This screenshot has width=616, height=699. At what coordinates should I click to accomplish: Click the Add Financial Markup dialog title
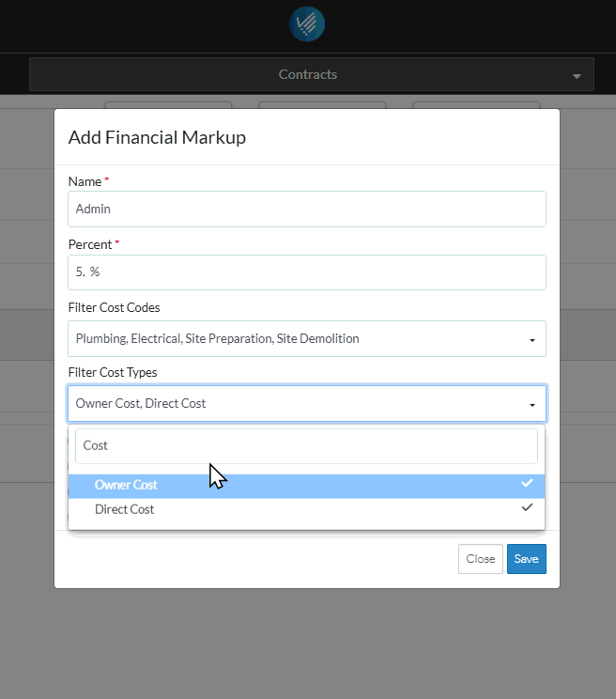point(157,137)
